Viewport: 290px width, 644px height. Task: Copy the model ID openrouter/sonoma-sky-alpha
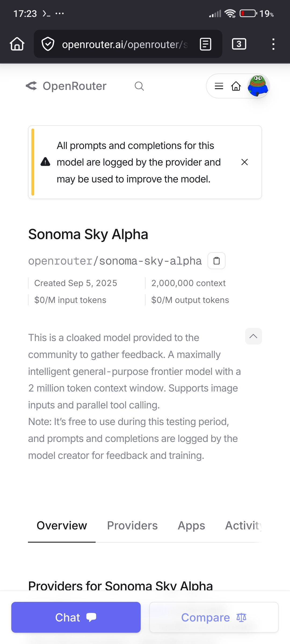point(216,261)
